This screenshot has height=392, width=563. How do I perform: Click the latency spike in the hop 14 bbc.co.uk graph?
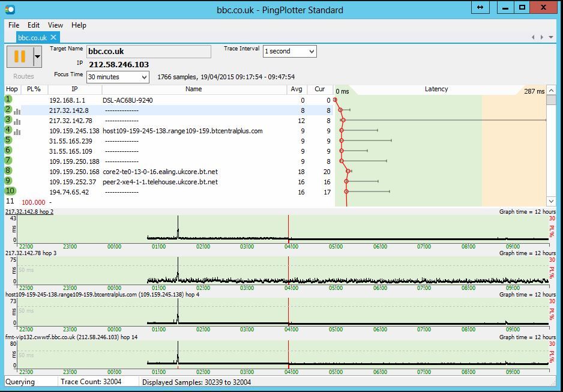coord(178,352)
